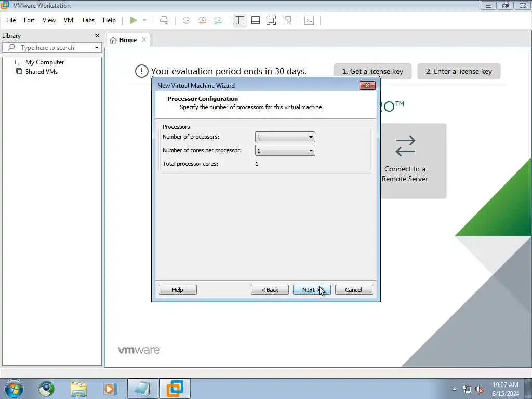Image resolution: width=532 pixels, height=399 pixels.
Task: Click the Unity mode toolbar icon
Action: (x=287, y=20)
